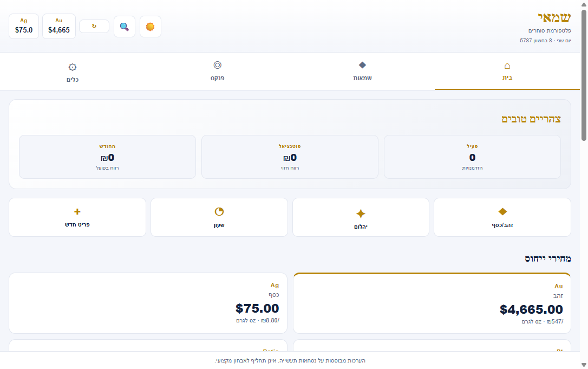The height and width of the screenshot is (369, 588).
Task: Select the Au זהב reference price card
Action: coord(432,303)
